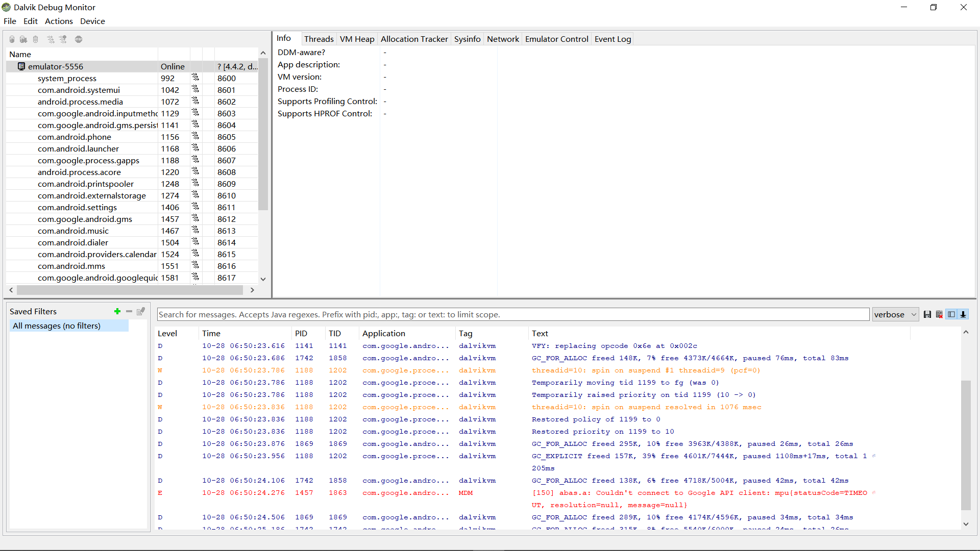Click the thread icon beside com.android.music
Image resolution: width=980 pixels, height=551 pixels.
click(195, 231)
